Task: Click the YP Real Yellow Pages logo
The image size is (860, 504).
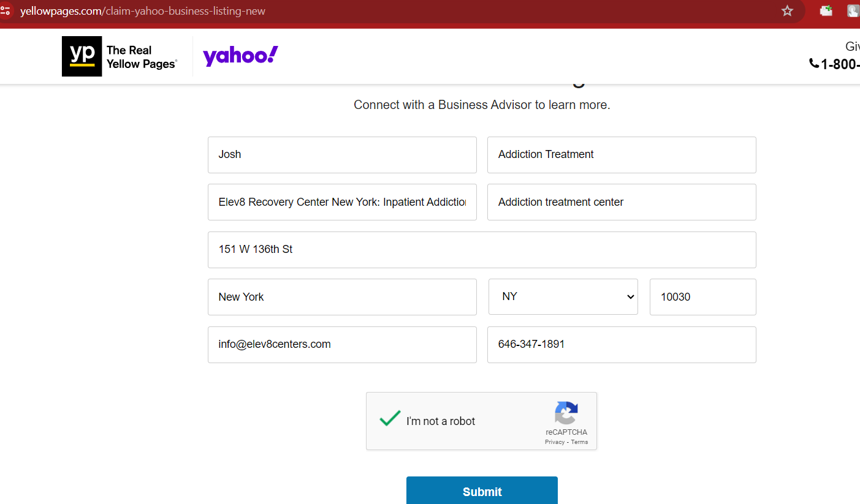Action: click(x=120, y=56)
